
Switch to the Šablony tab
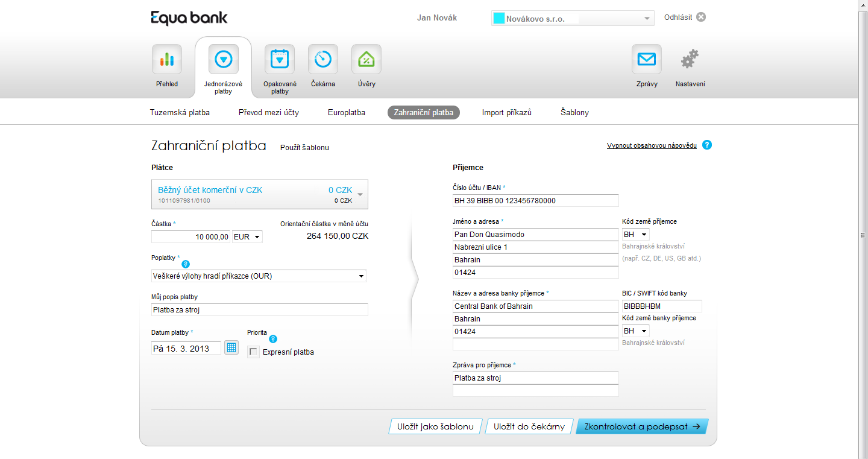point(574,112)
